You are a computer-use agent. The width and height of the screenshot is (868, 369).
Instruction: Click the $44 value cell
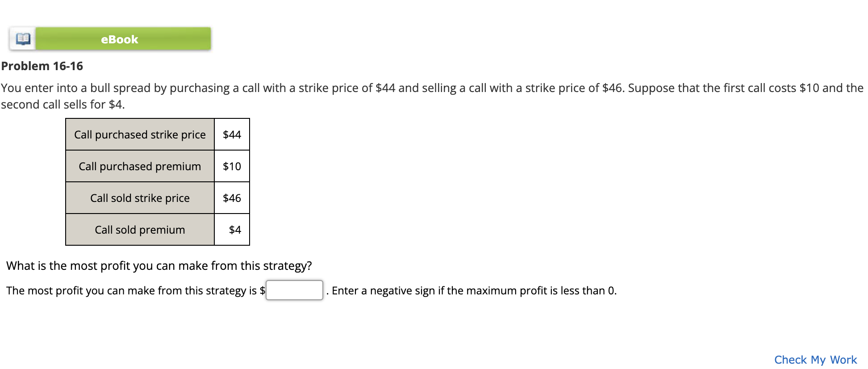pyautogui.click(x=232, y=134)
